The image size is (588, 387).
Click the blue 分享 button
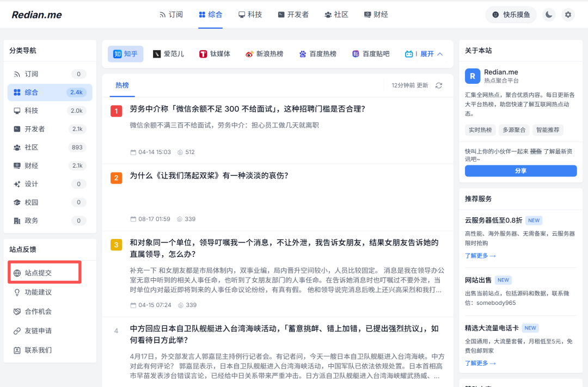[520, 170]
